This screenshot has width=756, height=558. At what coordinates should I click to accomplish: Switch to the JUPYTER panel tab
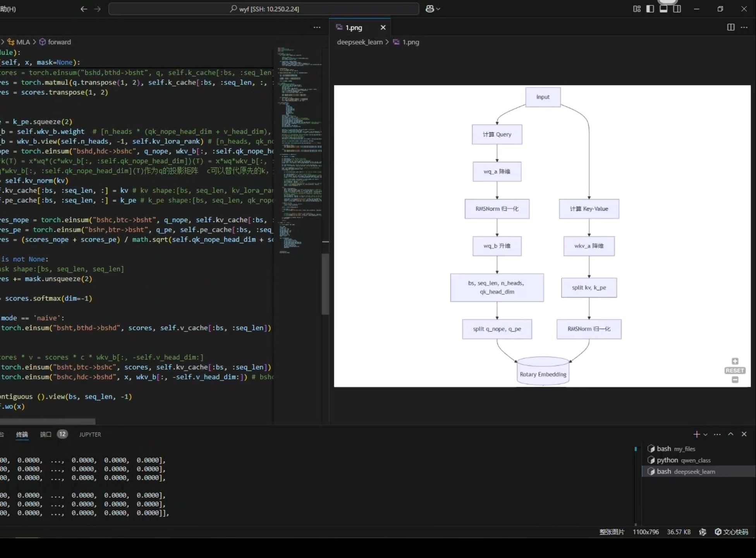pos(90,434)
